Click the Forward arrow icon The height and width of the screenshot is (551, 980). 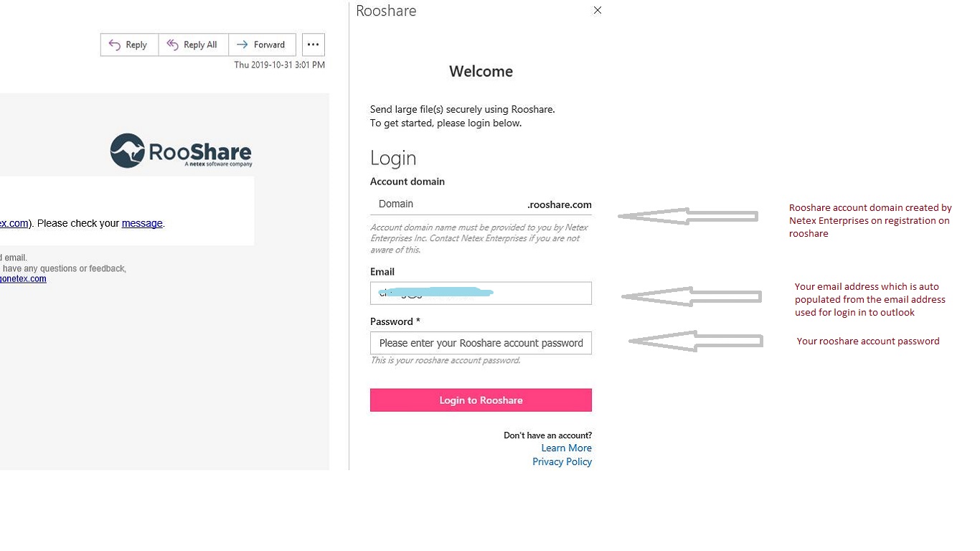point(242,44)
